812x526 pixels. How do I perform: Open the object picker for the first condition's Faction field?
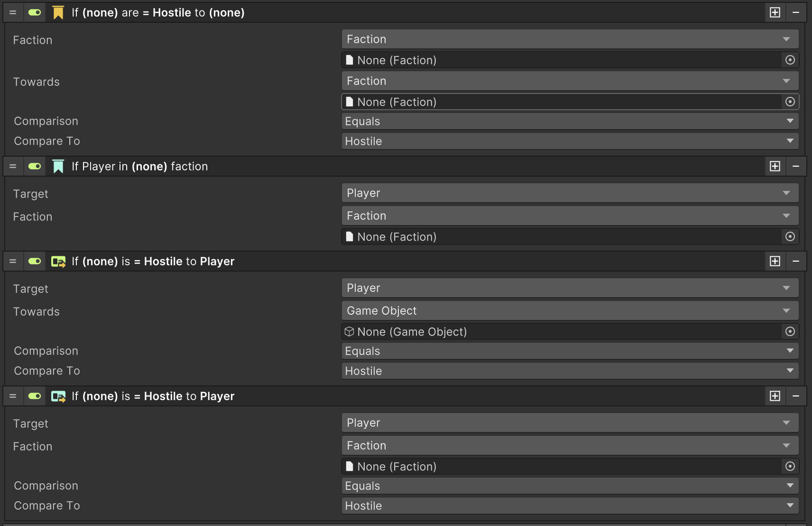coord(790,60)
